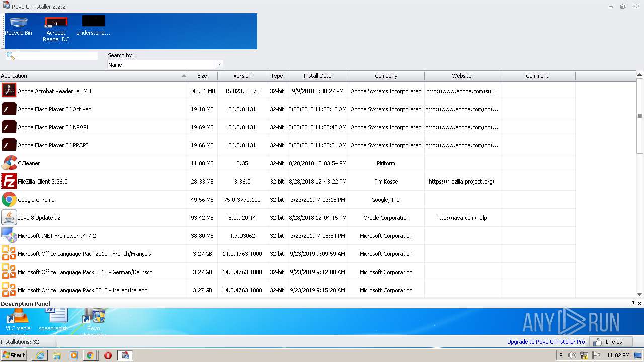The width and height of the screenshot is (644, 362).
Task: Show hidden tray icons arrow
Action: coord(561,355)
